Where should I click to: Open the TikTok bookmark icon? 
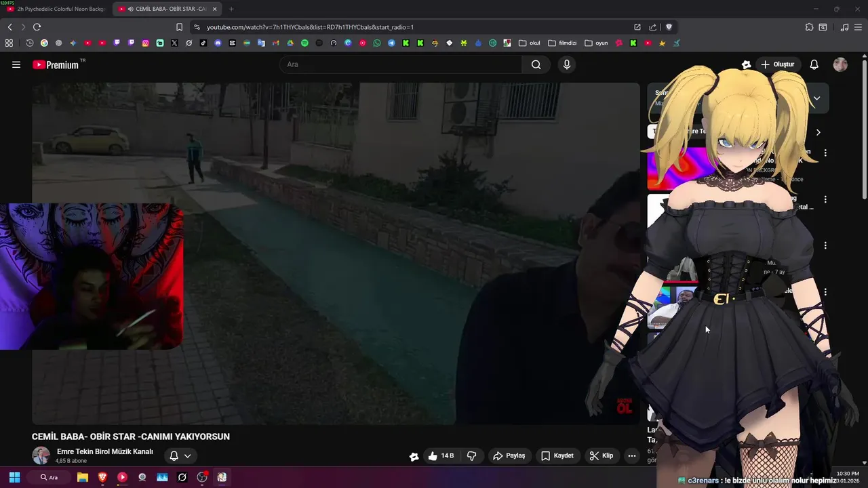coord(203,43)
